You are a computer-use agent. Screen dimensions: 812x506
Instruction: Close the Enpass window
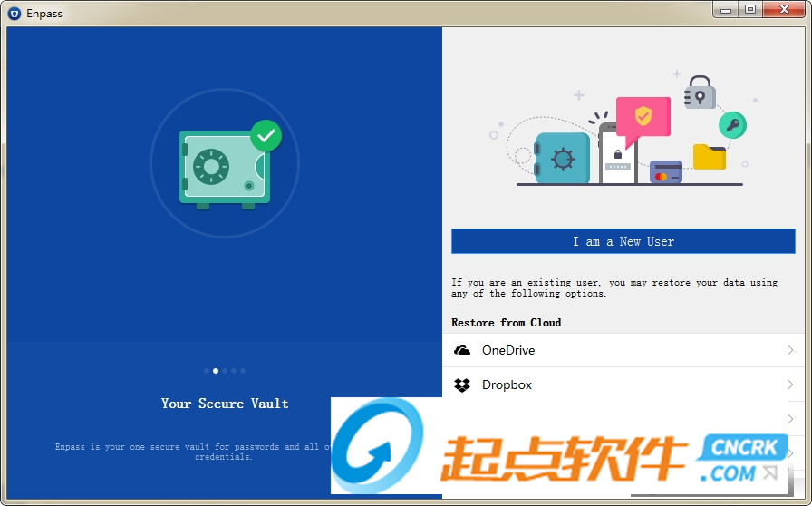784,9
